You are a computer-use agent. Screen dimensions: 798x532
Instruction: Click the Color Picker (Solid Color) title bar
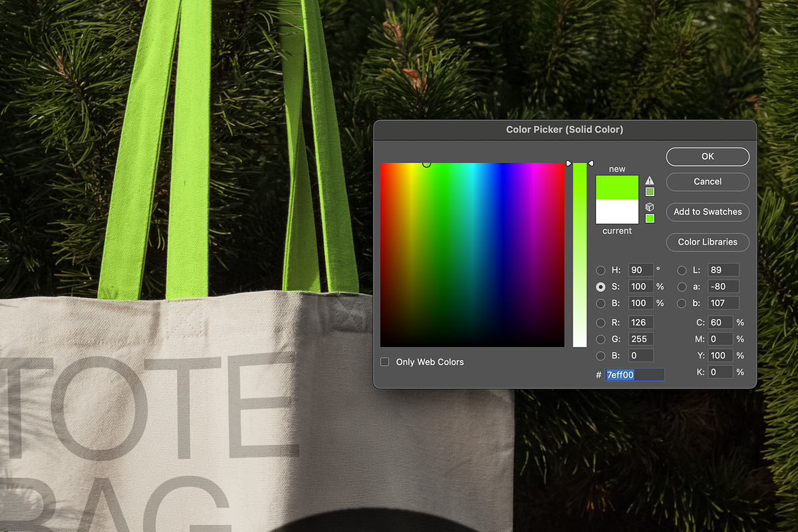(565, 130)
